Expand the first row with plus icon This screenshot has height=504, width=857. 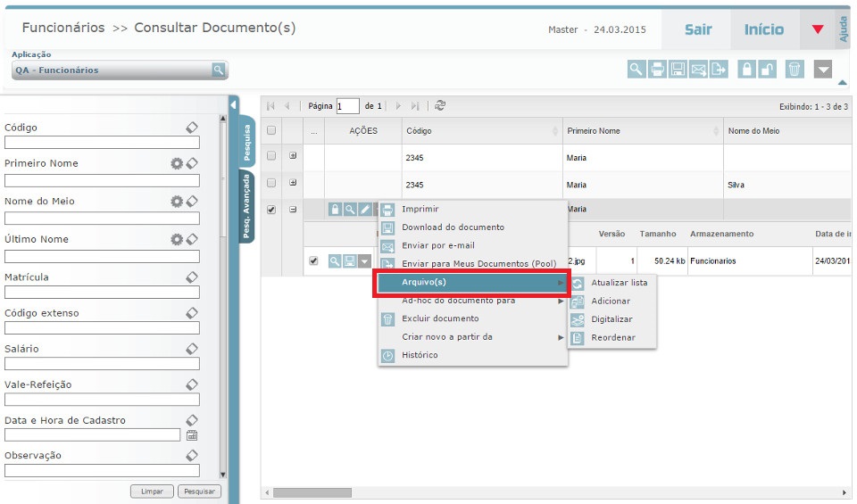(x=293, y=156)
